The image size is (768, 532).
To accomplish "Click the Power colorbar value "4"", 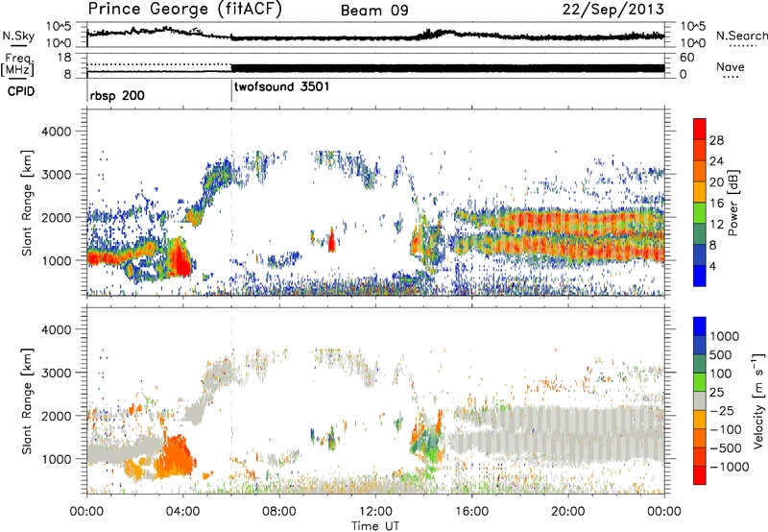I will (712, 266).
